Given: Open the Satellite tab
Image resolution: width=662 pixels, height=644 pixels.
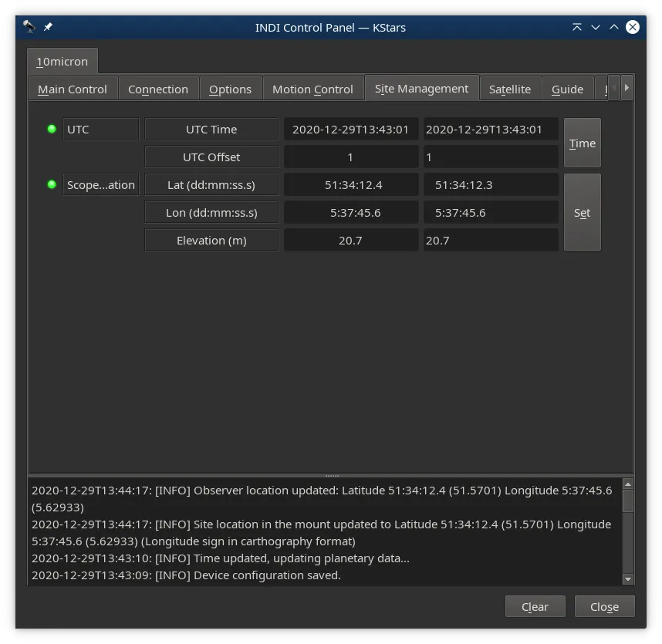Looking at the screenshot, I should coord(510,89).
